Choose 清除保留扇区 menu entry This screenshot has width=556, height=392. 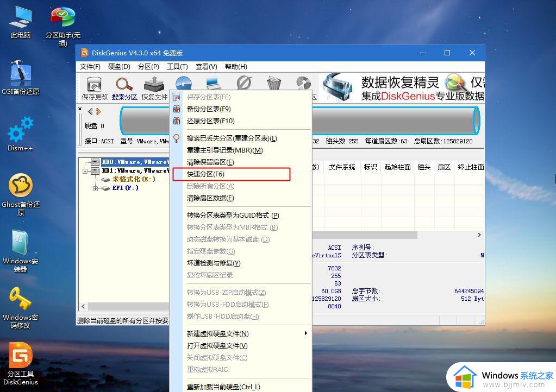(x=241, y=162)
